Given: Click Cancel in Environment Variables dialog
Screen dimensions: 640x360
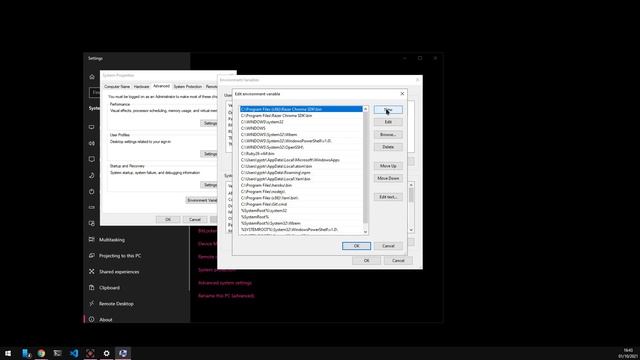Looking at the screenshot, I should [x=398, y=260].
